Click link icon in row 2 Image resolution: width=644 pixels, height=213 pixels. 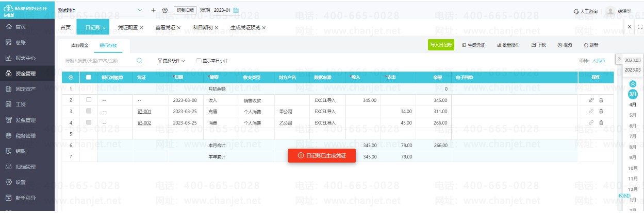point(591,100)
